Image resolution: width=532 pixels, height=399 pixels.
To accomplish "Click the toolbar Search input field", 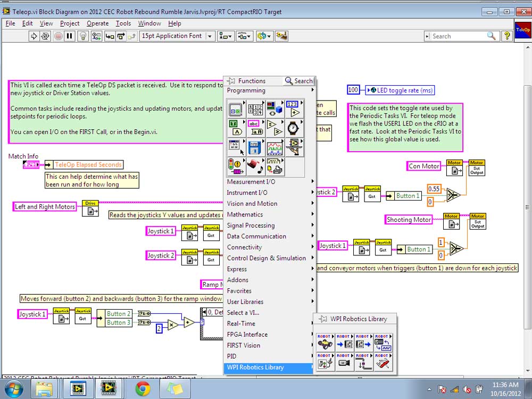I will [x=458, y=36].
